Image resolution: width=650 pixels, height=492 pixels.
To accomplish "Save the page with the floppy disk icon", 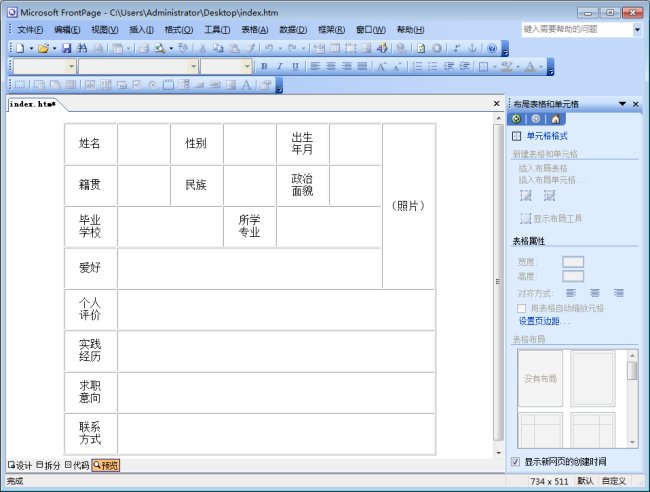I will [x=66, y=48].
